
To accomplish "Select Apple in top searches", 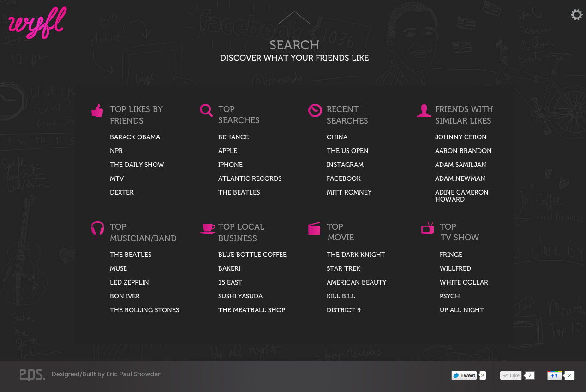I will point(228,151).
